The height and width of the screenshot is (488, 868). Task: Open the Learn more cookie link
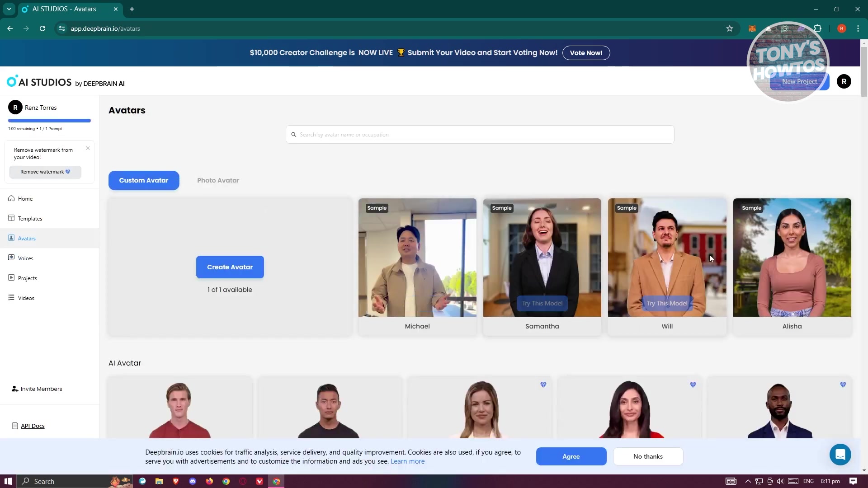pyautogui.click(x=407, y=461)
